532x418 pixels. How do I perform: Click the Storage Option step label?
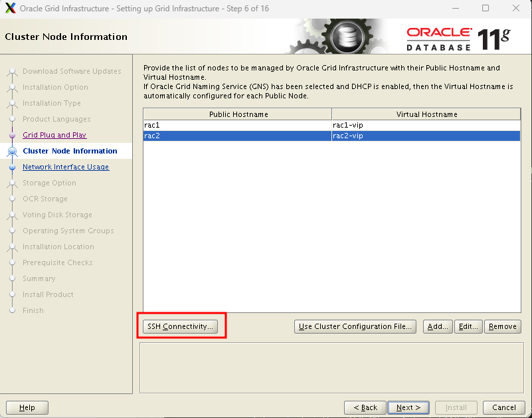click(49, 183)
